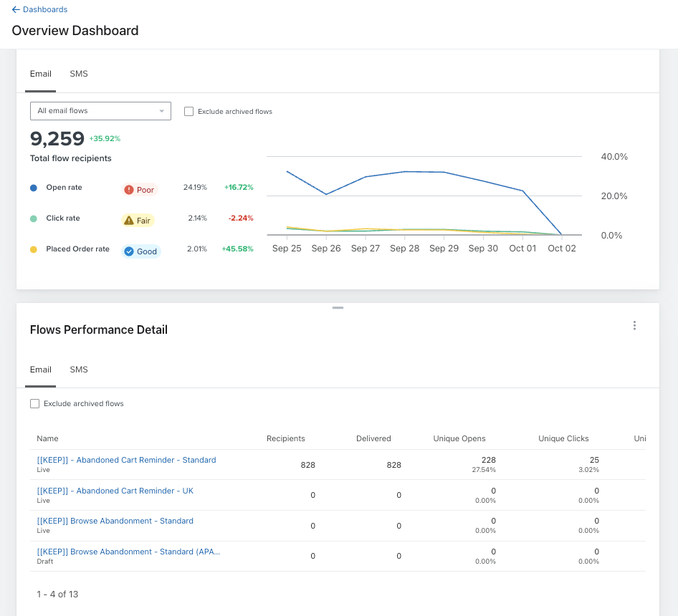The height and width of the screenshot is (616, 678).
Task: Switch to SMS tab in top card
Action: click(79, 74)
